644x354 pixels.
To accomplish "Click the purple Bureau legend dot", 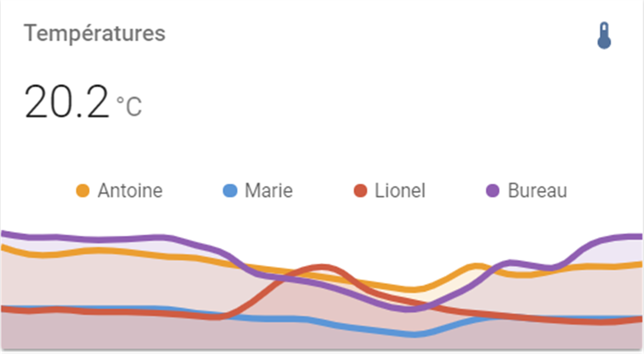I will (492, 191).
